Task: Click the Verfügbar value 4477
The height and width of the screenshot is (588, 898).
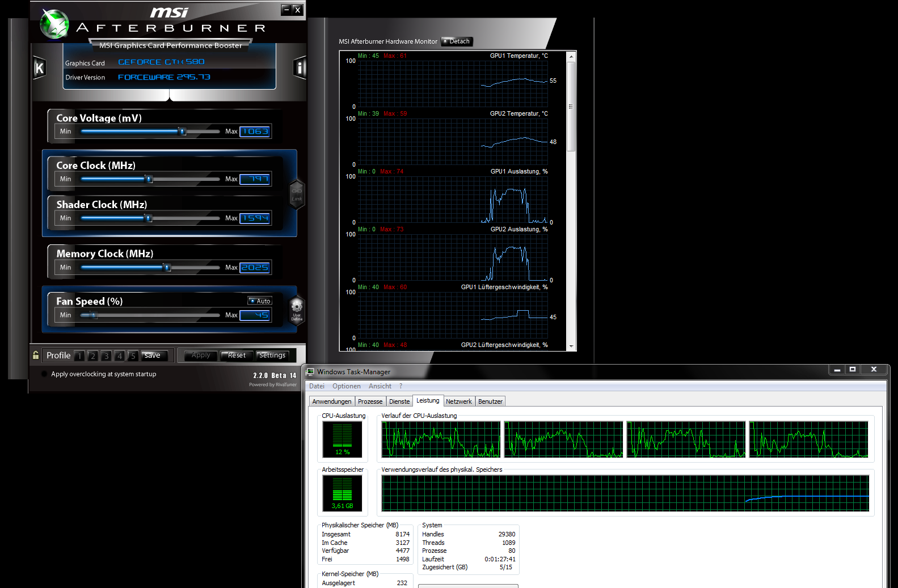Action: point(402,551)
